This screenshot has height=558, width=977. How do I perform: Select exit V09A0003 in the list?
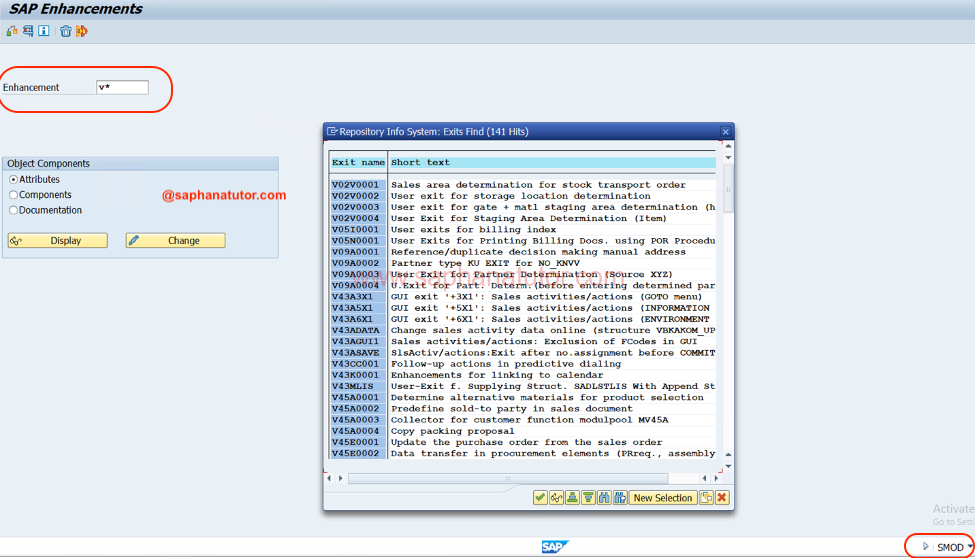[x=355, y=275]
